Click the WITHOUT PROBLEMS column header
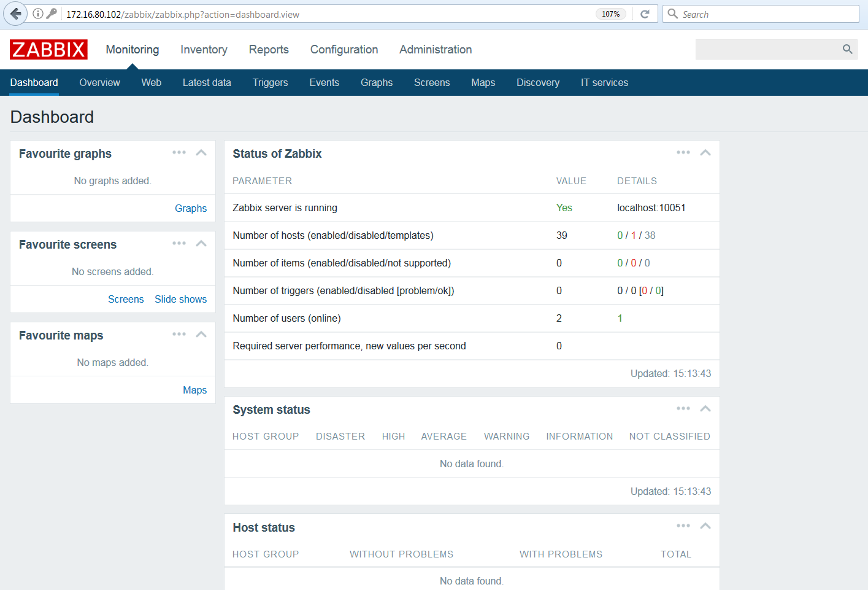Screen dimensions: 868x590 [x=401, y=554]
